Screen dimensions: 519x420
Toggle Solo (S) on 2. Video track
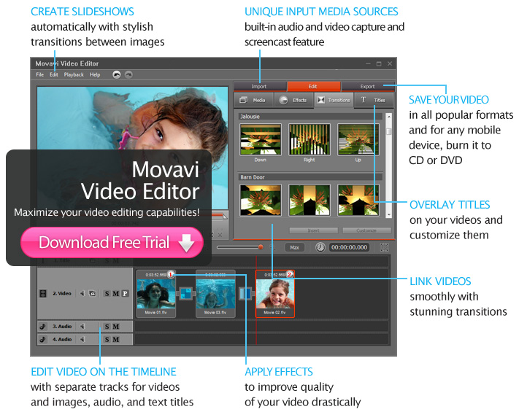[107, 293]
